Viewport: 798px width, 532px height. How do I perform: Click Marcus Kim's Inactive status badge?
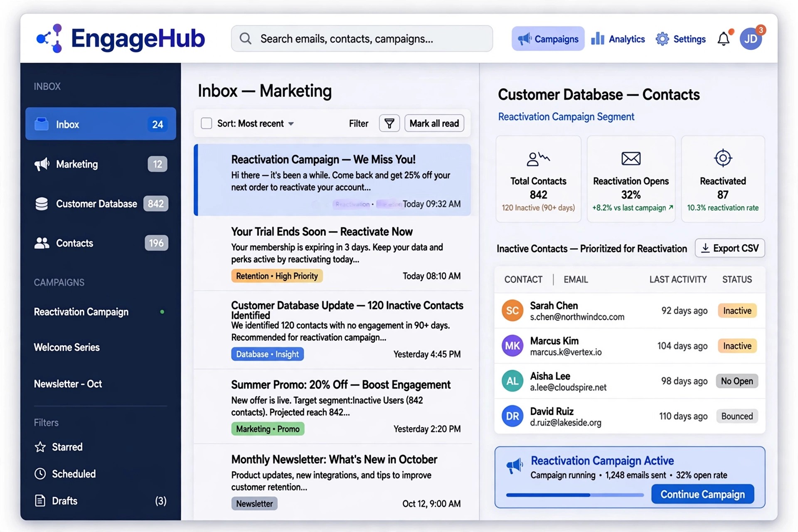737,346
